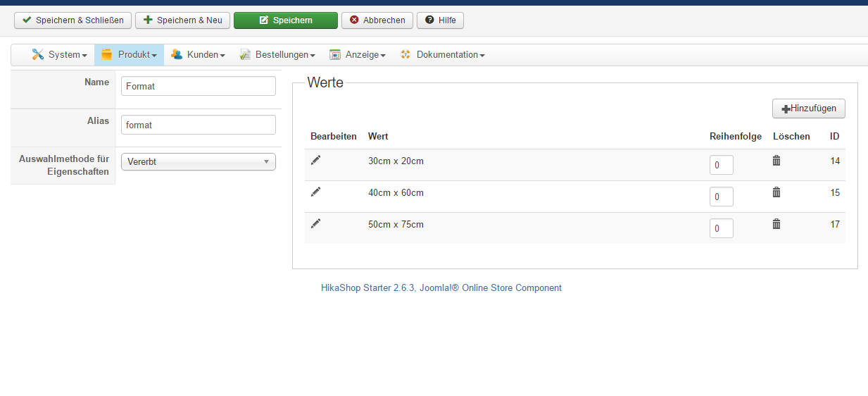868x396 pixels.
Task: Follow the HikaShop Starter 2.6.3 link
Action: click(x=441, y=288)
